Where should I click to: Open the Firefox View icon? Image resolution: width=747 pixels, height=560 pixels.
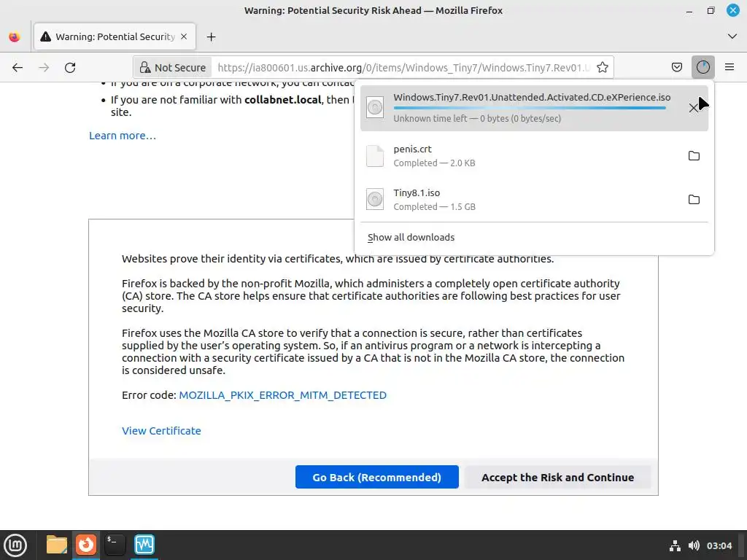[x=15, y=36]
